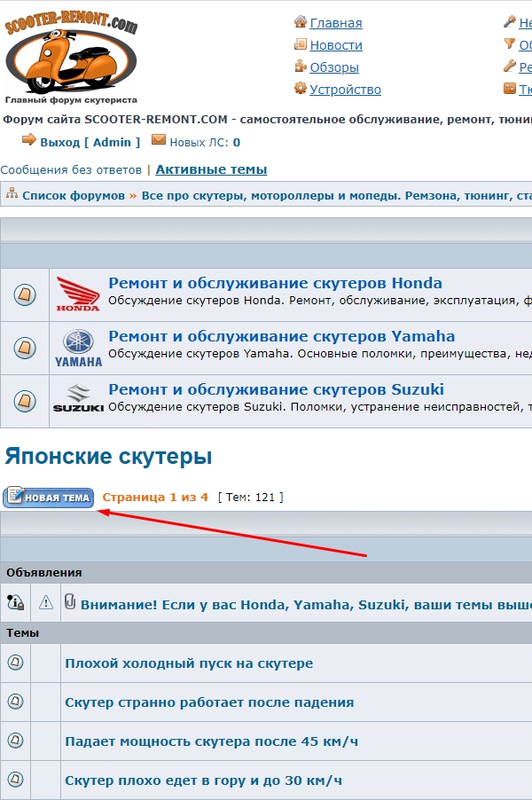Open Ремонт и обслуживание скутеров Honda forum
532x800 pixels.
point(275,284)
